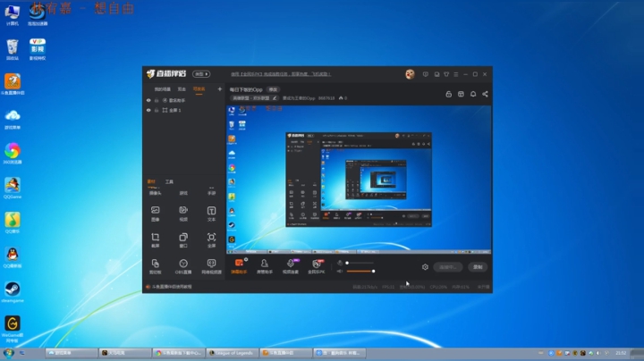Open the 房管助手 room manager assistant
Screen dimensions: 644x361
(x=265, y=265)
